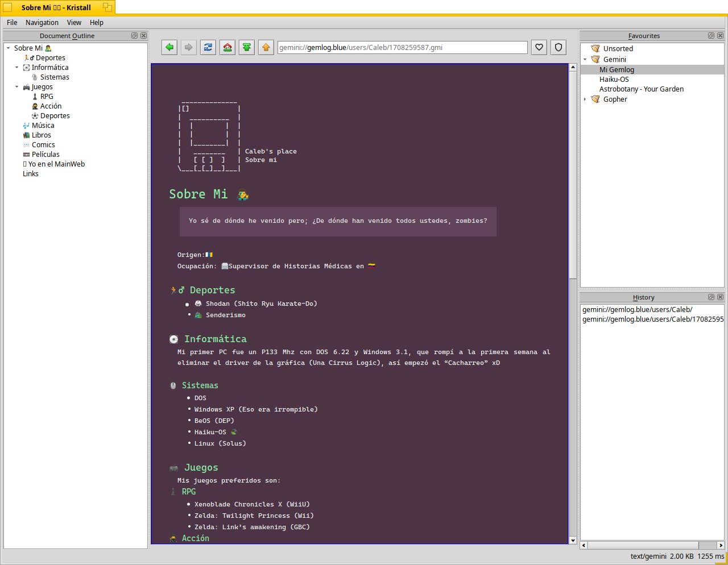Viewport: 728px width, 565px height.
Task: Select Música in the document outline
Action: [x=43, y=126]
